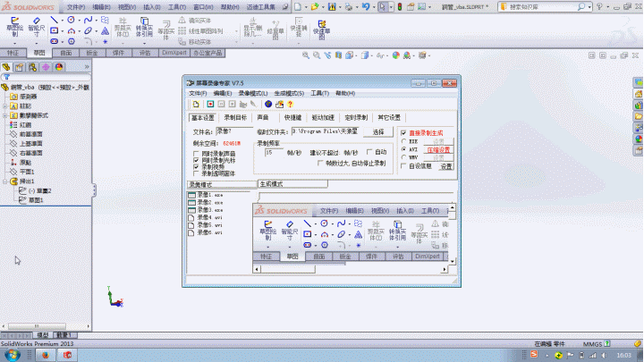Image resolution: width=644 pixels, height=362 pixels.
Task: Click the Undo icon in SolidWorks toolbar
Action: click(x=365, y=6)
